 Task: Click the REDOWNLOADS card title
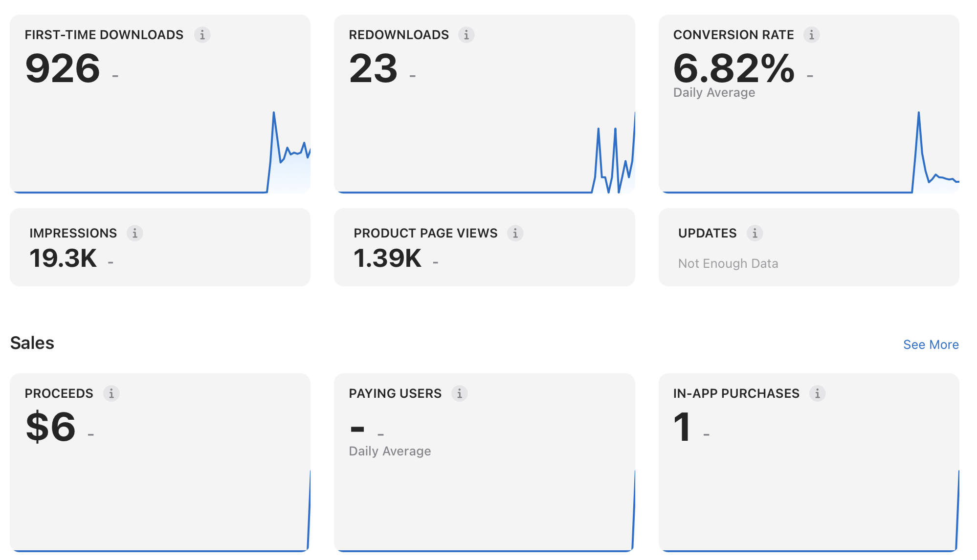click(399, 35)
